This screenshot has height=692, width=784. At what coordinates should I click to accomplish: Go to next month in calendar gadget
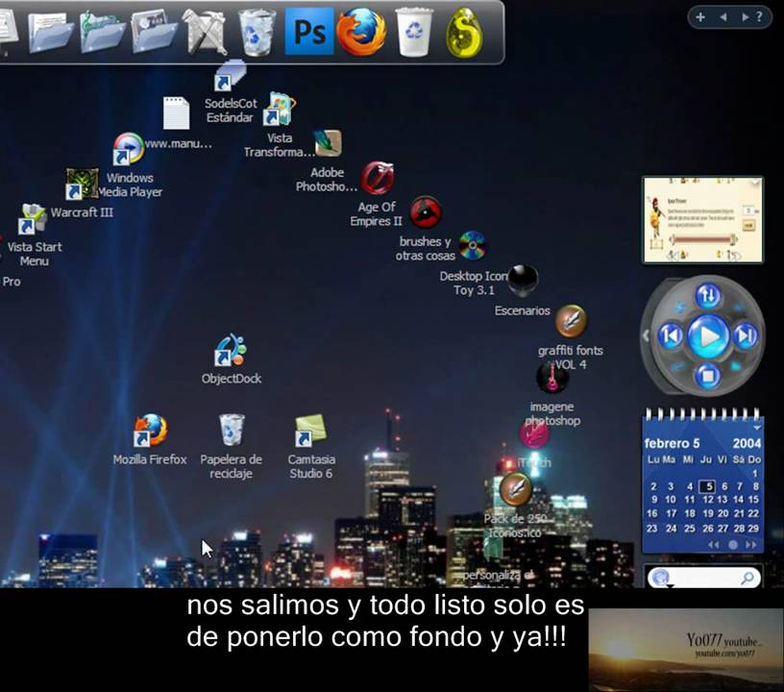coord(751,545)
